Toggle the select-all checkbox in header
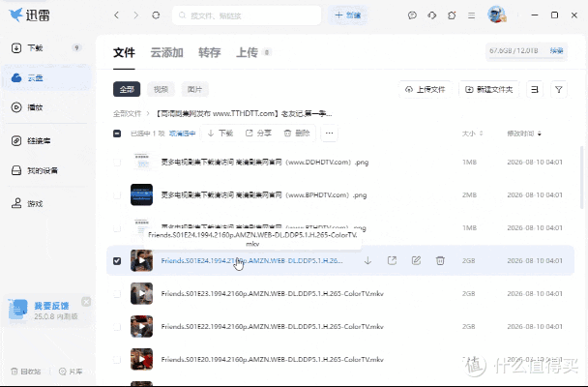Image resolution: width=588 pixels, height=387 pixels. 117,134
